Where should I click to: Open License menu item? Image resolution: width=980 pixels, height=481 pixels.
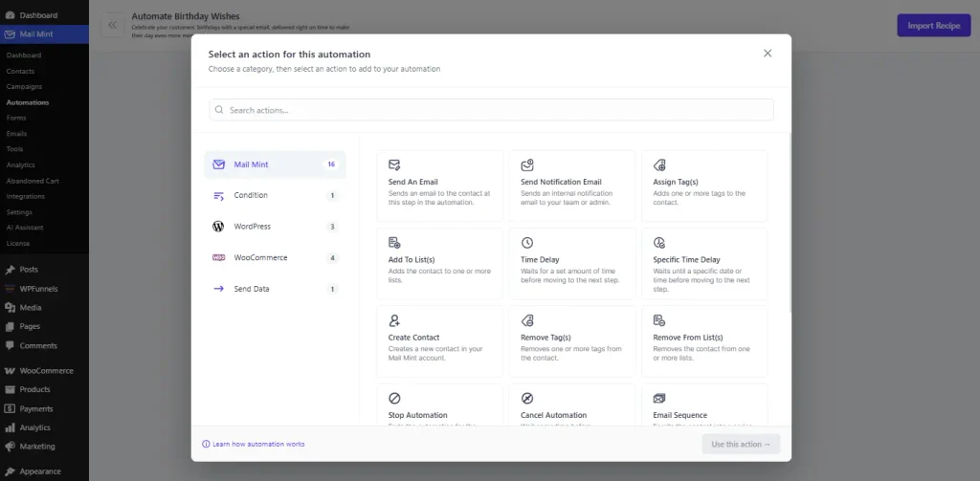pyautogui.click(x=18, y=243)
